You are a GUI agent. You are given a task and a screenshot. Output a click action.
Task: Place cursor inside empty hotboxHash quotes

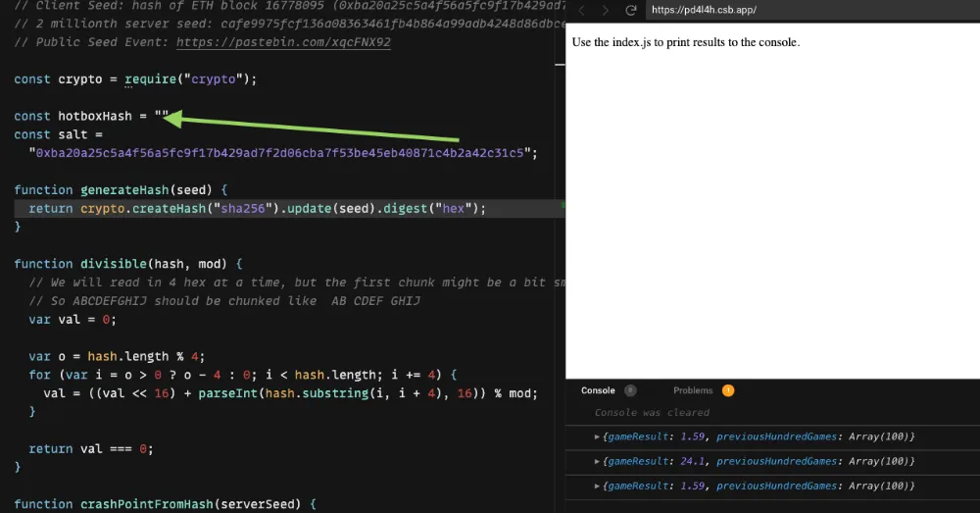coord(162,116)
